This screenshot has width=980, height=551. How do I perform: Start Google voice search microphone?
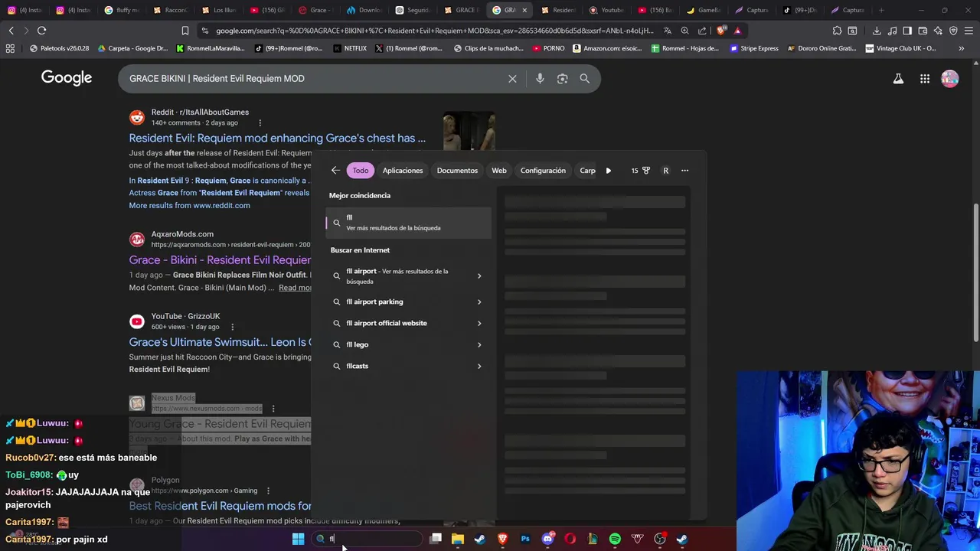click(540, 78)
